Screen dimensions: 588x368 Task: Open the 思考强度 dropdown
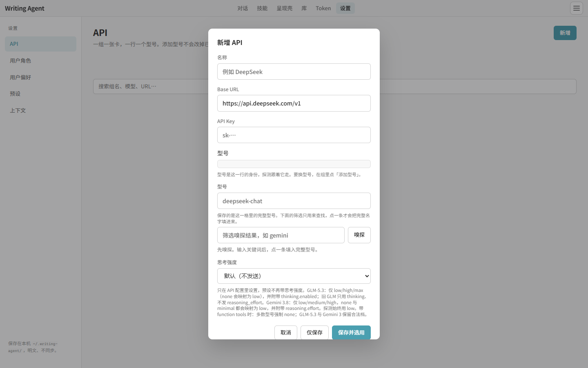coord(294,276)
